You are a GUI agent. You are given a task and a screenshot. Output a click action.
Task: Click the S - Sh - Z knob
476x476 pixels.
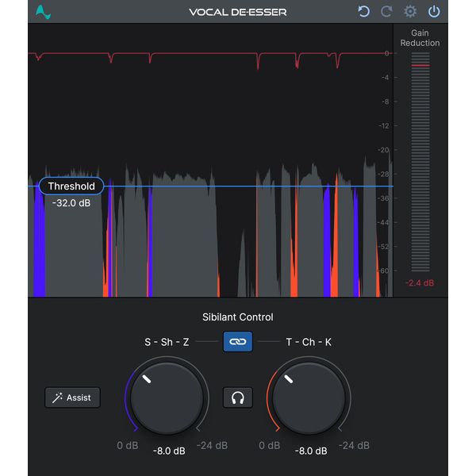pos(165,397)
